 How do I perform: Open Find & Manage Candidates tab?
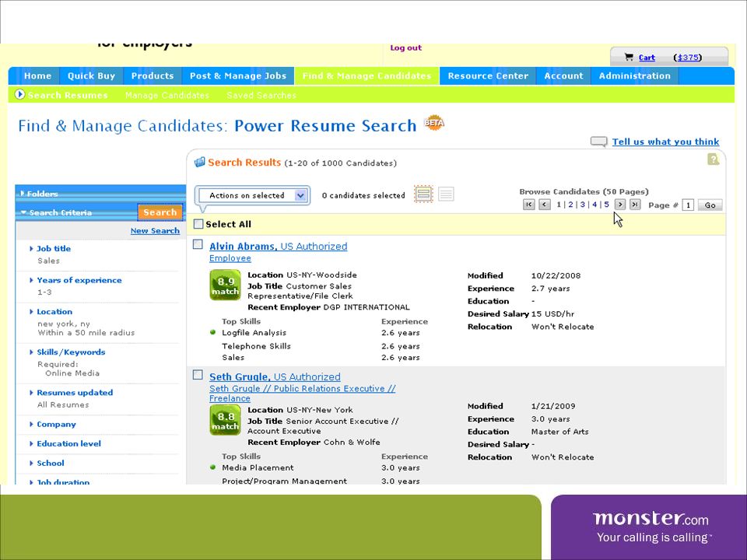[x=366, y=75]
